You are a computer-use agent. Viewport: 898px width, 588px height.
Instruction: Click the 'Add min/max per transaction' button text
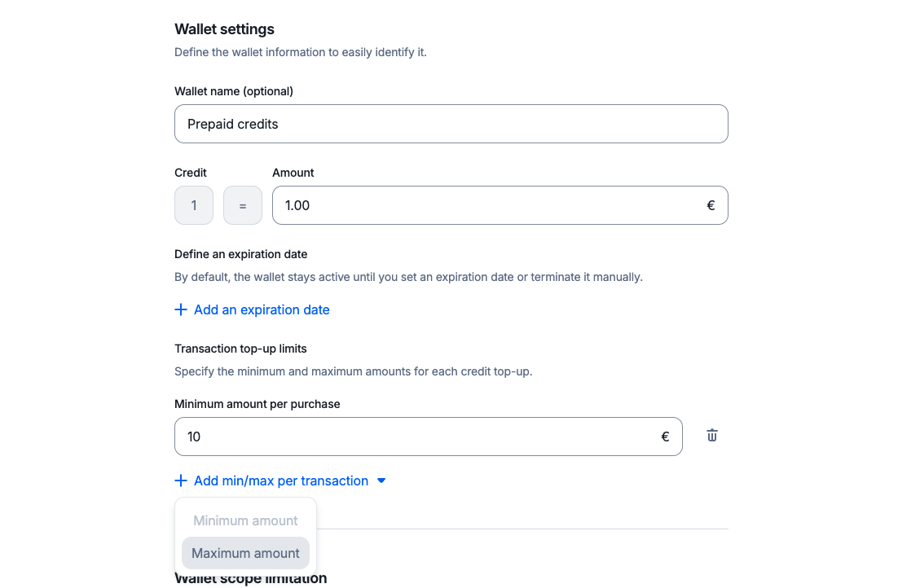pyautogui.click(x=281, y=480)
